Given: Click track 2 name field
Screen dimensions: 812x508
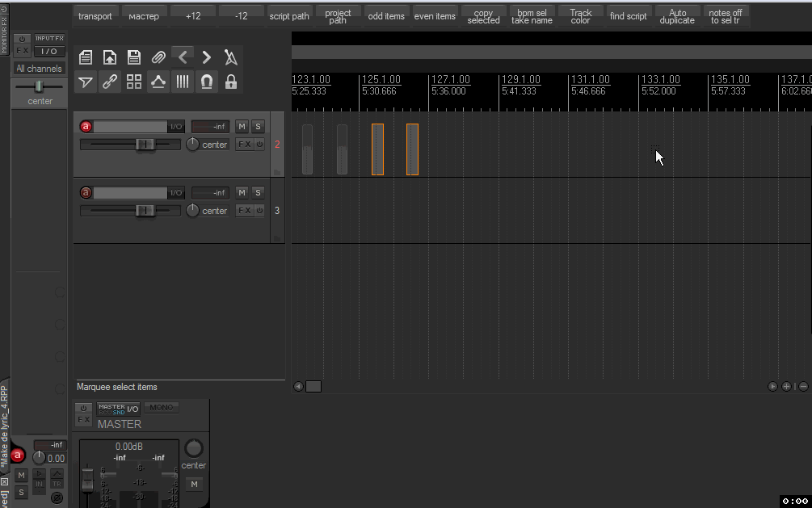Looking at the screenshot, I should pos(131,126).
